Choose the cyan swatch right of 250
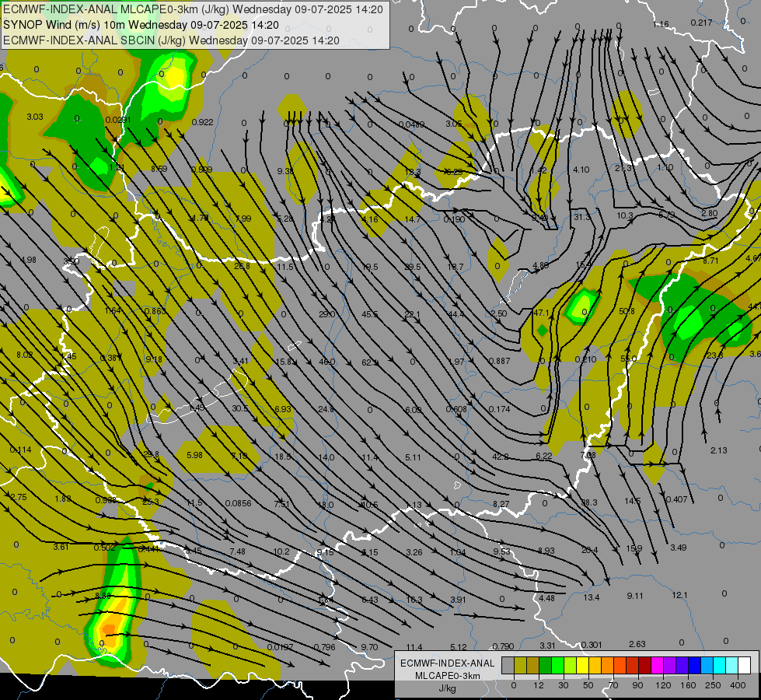 tap(720, 665)
